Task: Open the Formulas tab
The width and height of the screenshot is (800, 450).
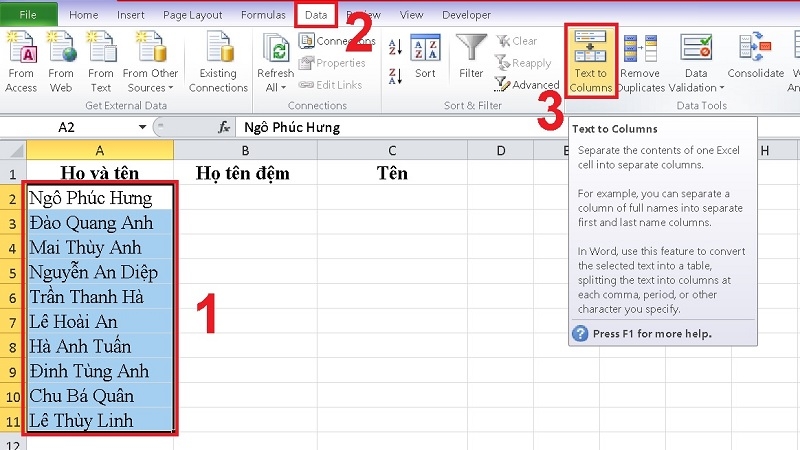Action: 263,15
